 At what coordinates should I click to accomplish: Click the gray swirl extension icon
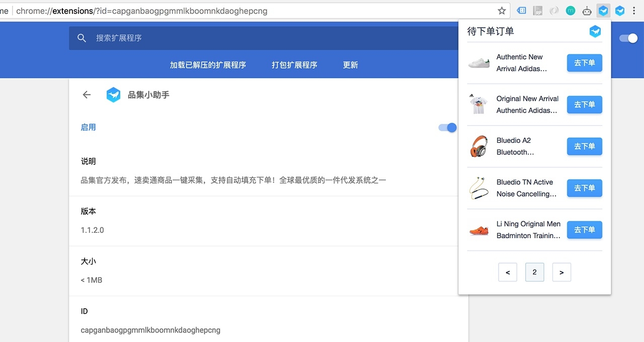click(554, 10)
